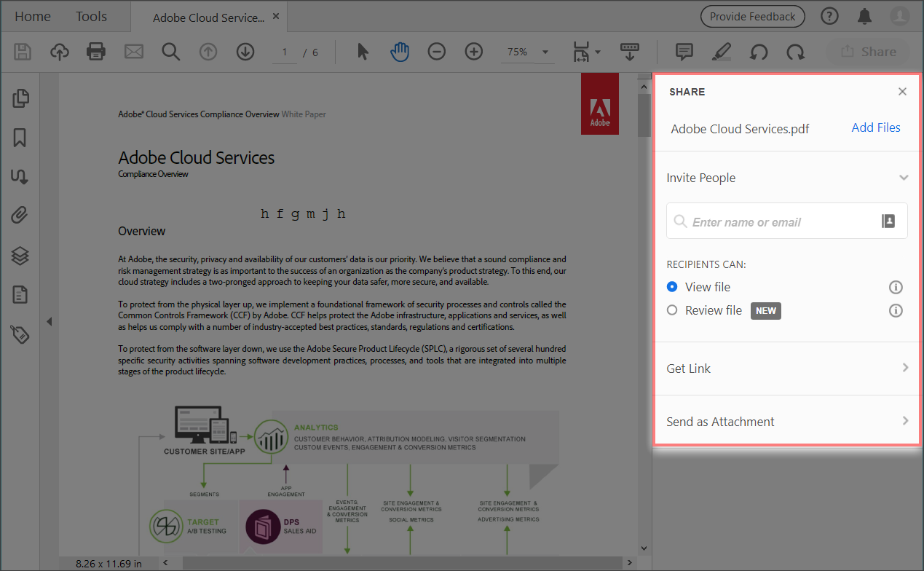Switch to Home tab
The width and height of the screenshot is (924, 571).
33,16
